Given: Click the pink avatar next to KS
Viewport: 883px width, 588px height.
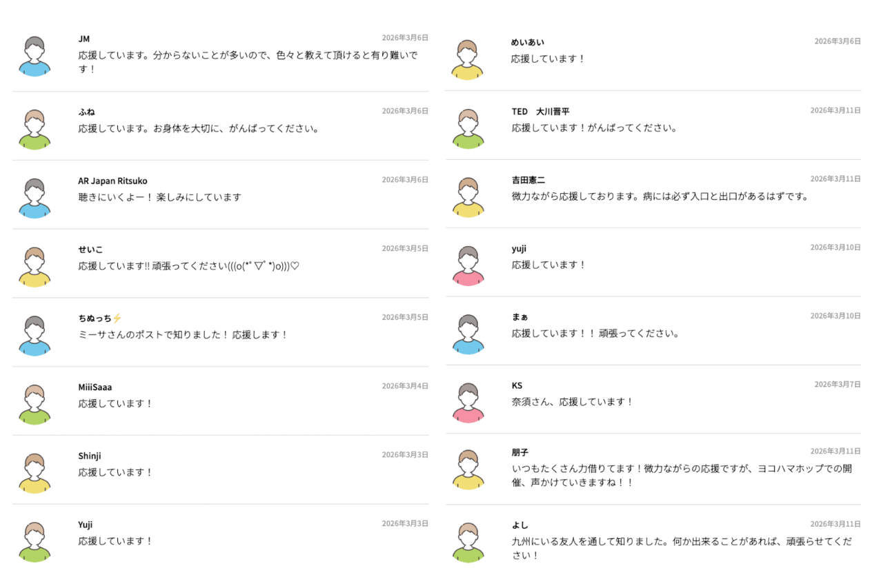Looking at the screenshot, I should pyautogui.click(x=468, y=403).
